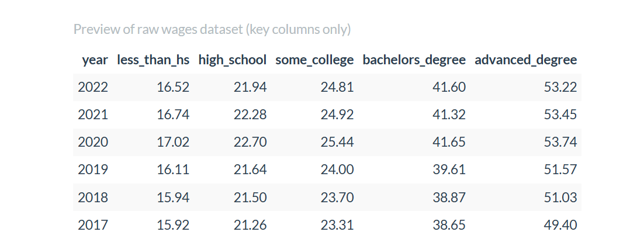This screenshot has height=249, width=644.
Task: Select the 2018 year cell
Action: point(93,197)
